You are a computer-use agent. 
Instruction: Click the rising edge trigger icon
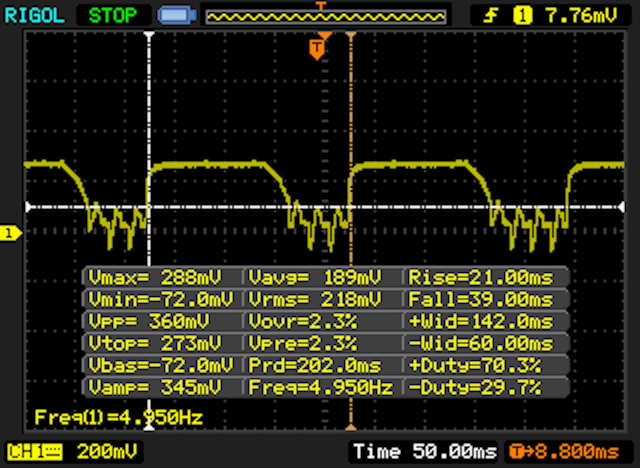tap(490, 16)
